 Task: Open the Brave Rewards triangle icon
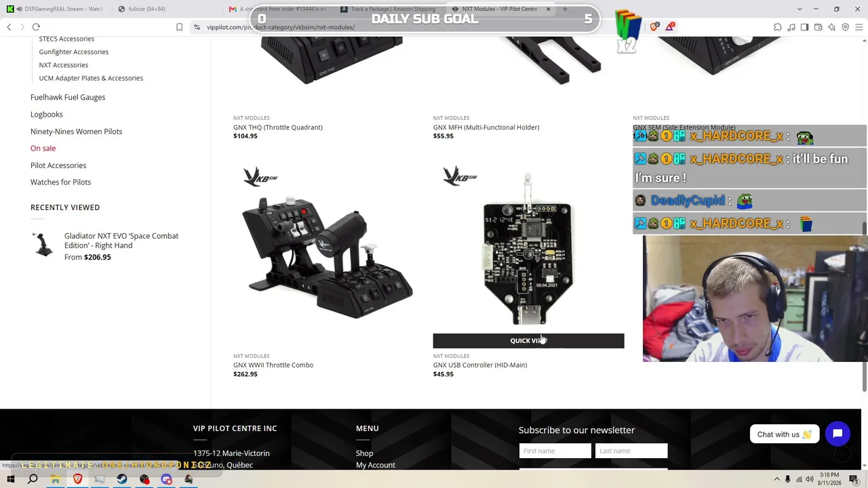(670, 27)
